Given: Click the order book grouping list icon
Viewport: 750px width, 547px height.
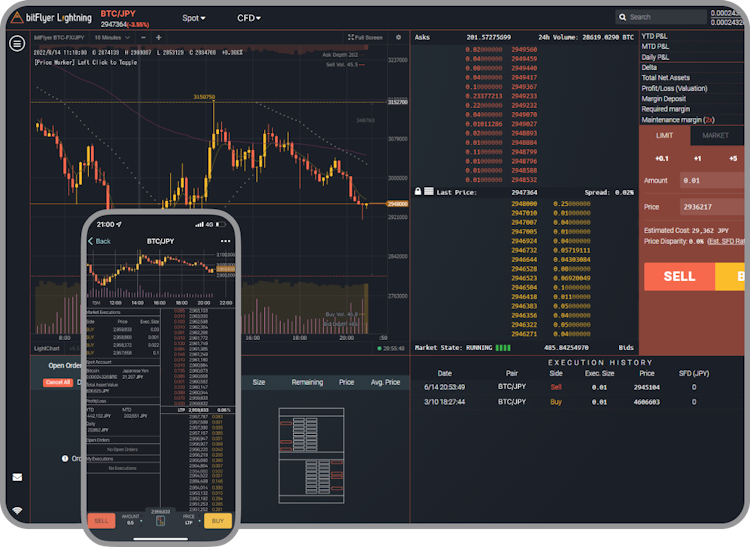Looking at the screenshot, I should pyautogui.click(x=429, y=191).
